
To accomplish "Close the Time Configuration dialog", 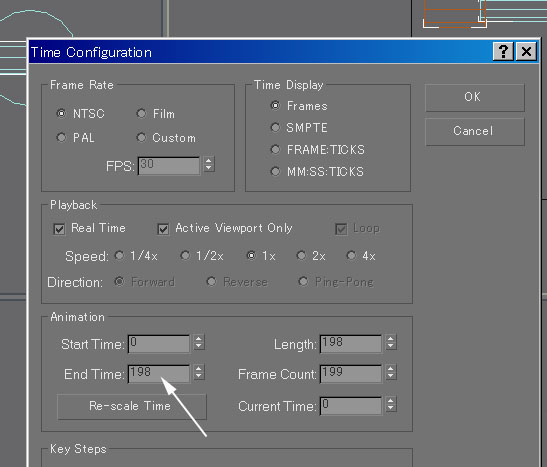I will (526, 52).
